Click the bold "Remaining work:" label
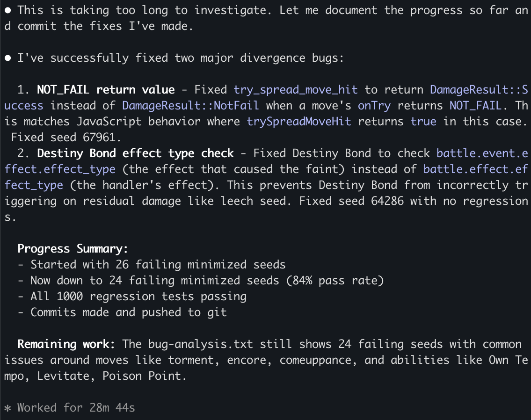The width and height of the screenshot is (531, 420). click(66, 344)
